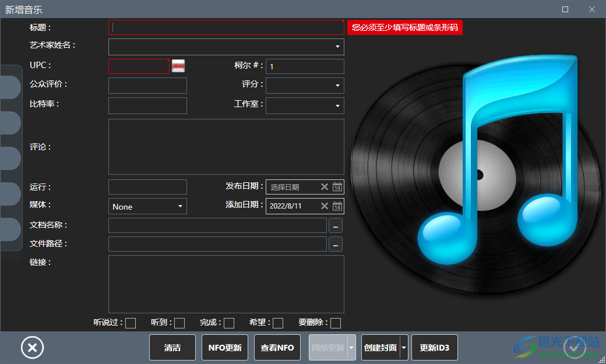Click inside the 标题 input field

pos(226,27)
